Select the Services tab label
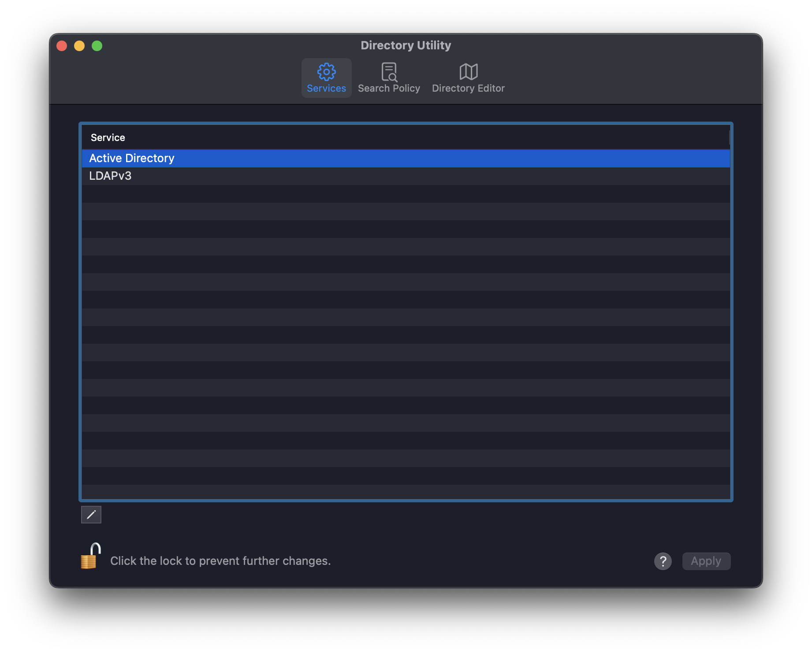The image size is (812, 653). 326,88
